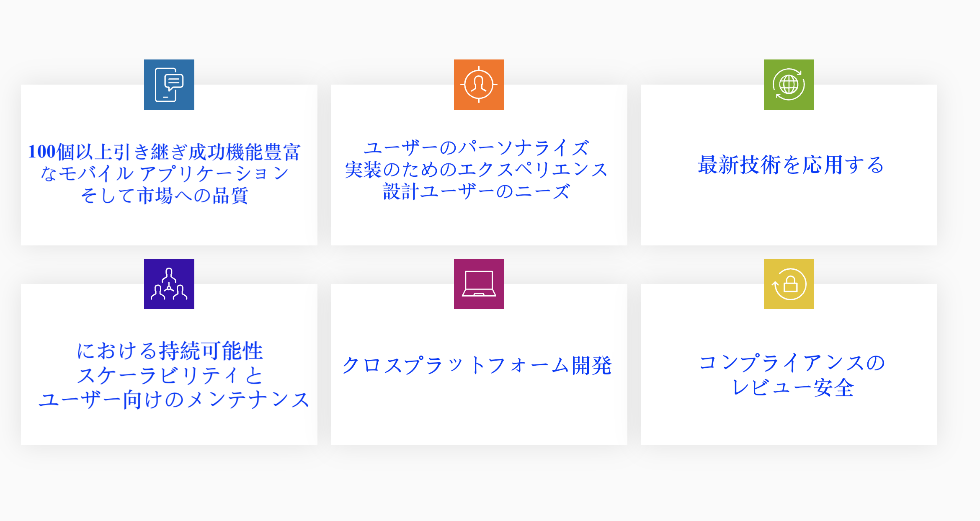Select the コンプライアンスのレビュー安全 text
The height and width of the screenshot is (521, 980).
click(x=792, y=375)
